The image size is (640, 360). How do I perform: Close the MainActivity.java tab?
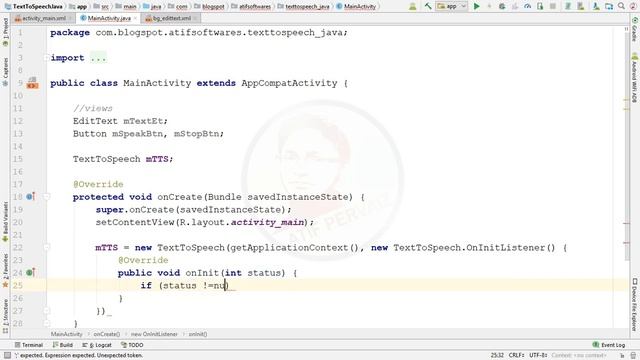click(x=135, y=18)
